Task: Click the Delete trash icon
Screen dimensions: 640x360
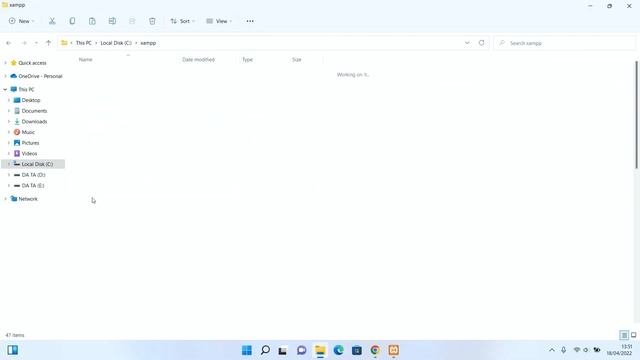Action: click(x=152, y=21)
